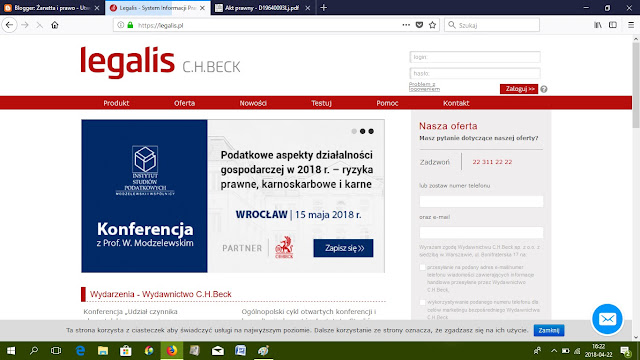The width and height of the screenshot is (640, 360).
Task: Click Ogólnopolski cykl otwartych konferencji link
Action: coord(309,312)
